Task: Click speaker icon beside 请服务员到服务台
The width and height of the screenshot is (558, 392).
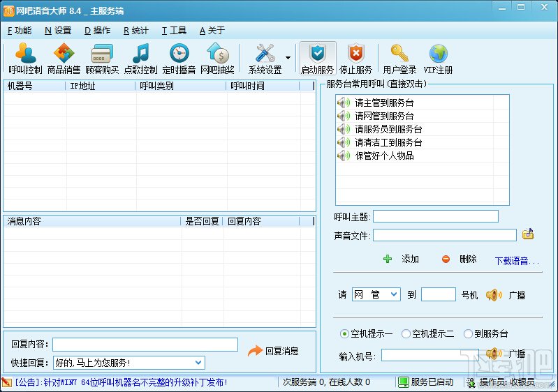Action: (344, 129)
